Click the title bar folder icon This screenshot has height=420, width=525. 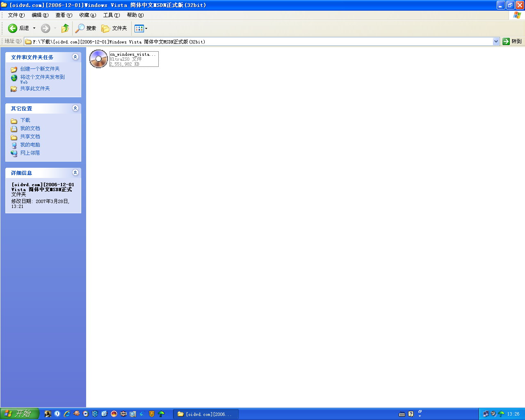[x=4, y=5]
